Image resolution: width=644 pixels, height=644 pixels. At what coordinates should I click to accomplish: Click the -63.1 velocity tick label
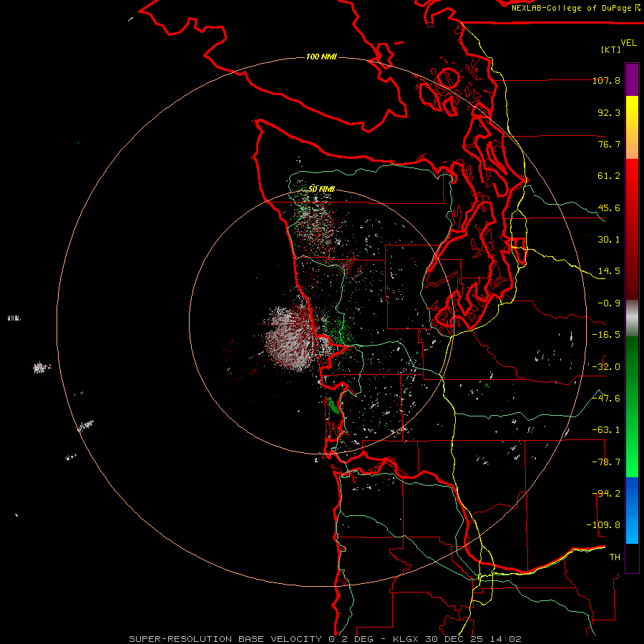click(606, 430)
